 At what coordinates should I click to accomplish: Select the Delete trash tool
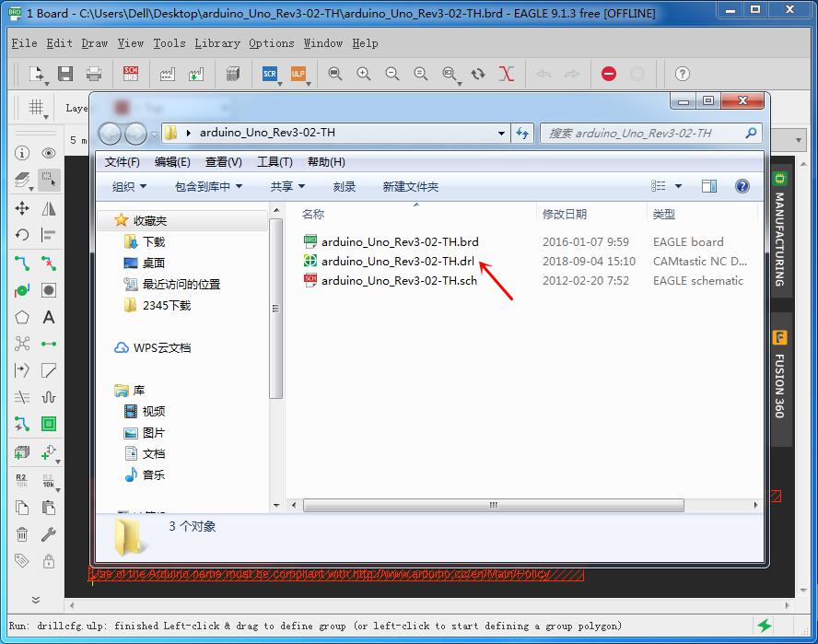tap(22, 534)
